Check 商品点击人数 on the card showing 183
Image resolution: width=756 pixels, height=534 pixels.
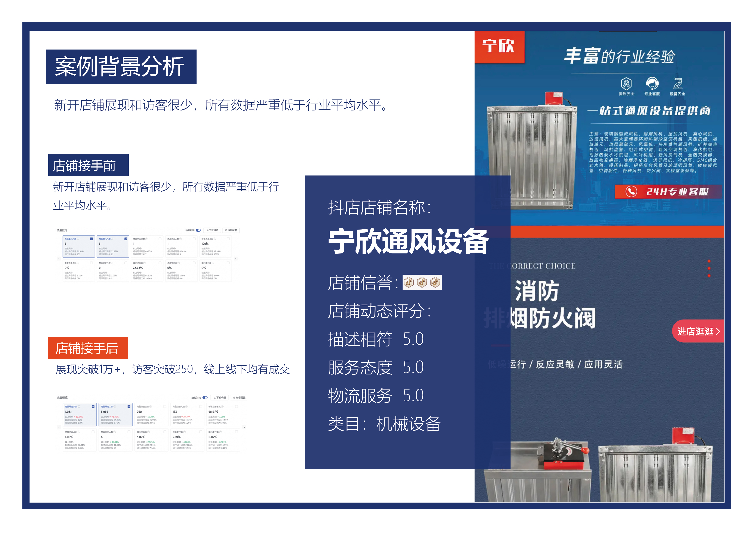(x=201, y=407)
